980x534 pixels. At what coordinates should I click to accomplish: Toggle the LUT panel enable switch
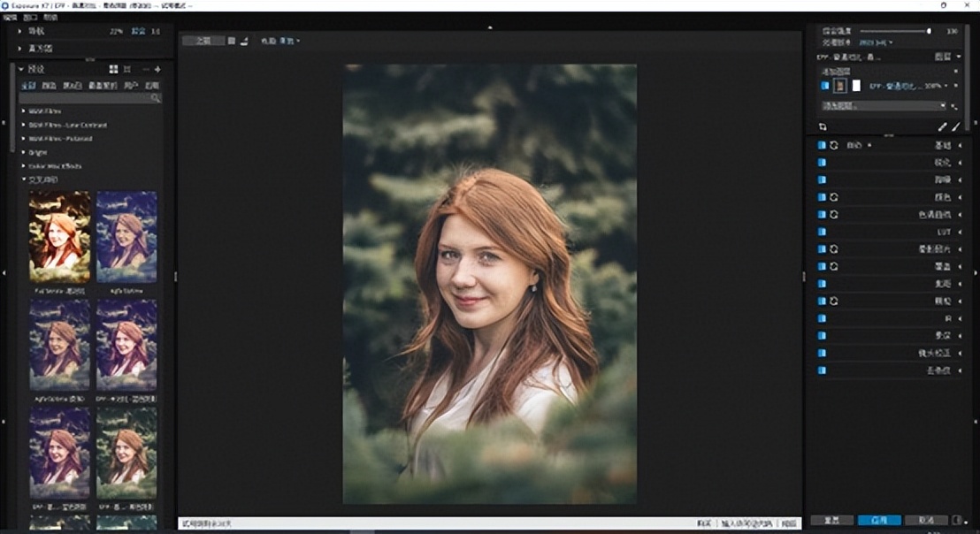[822, 232]
